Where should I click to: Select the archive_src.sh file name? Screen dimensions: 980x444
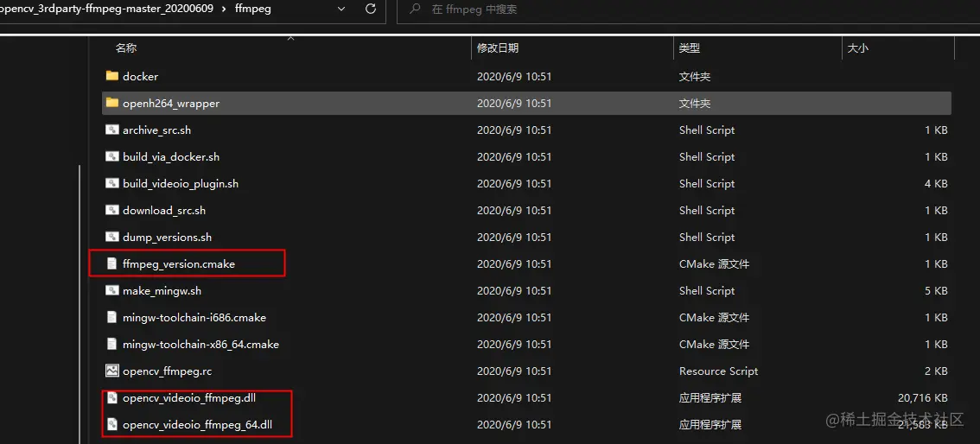point(159,130)
